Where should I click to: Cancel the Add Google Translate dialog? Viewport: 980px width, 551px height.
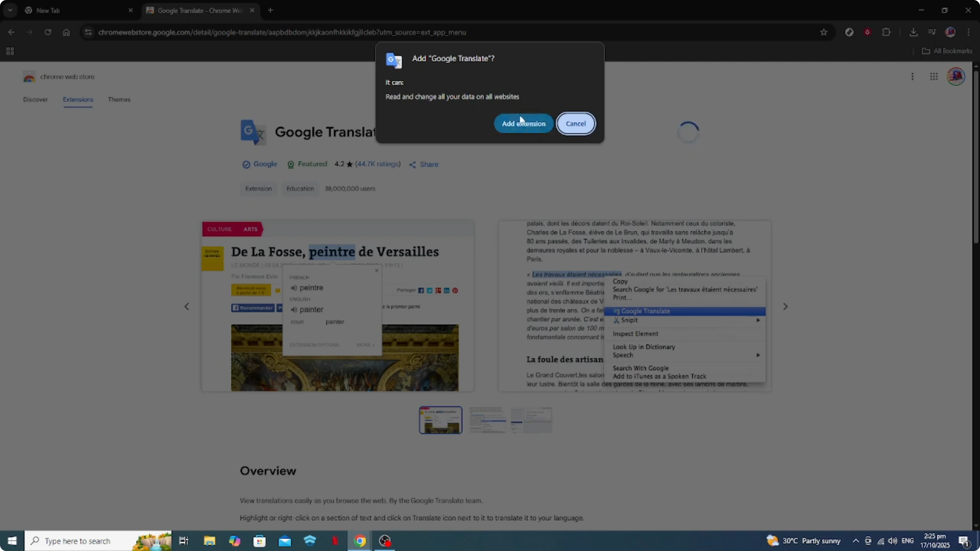point(575,124)
